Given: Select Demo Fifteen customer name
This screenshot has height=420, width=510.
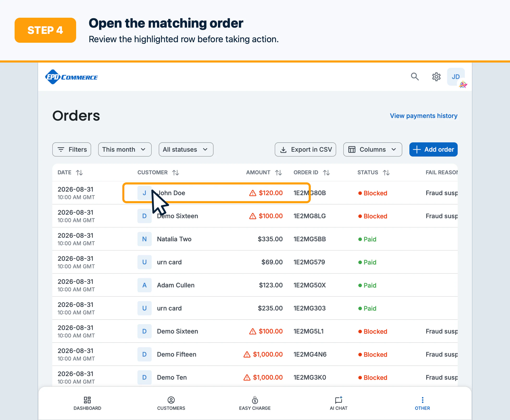Looking at the screenshot, I should (177, 354).
